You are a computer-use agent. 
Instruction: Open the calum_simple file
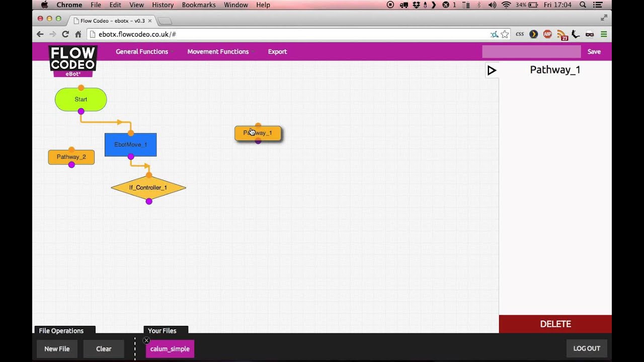pyautogui.click(x=170, y=349)
